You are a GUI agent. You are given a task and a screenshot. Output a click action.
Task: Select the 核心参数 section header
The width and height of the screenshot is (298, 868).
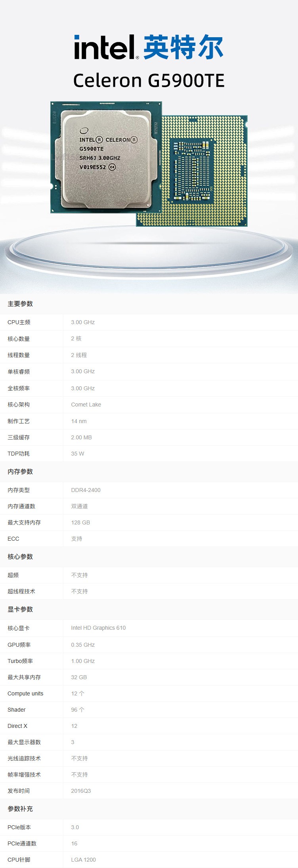point(20,557)
